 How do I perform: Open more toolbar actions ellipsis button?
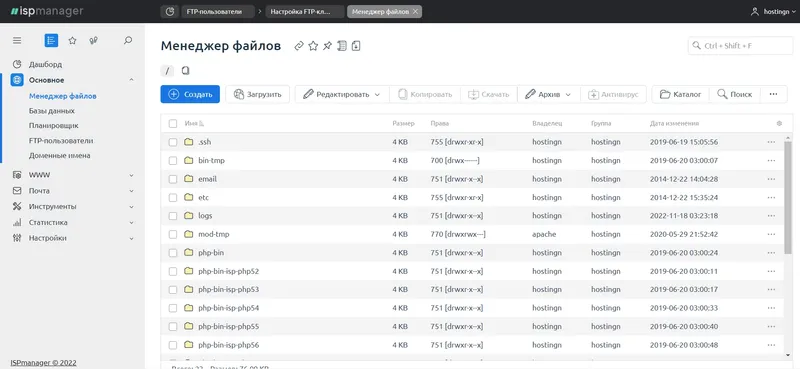click(x=773, y=94)
